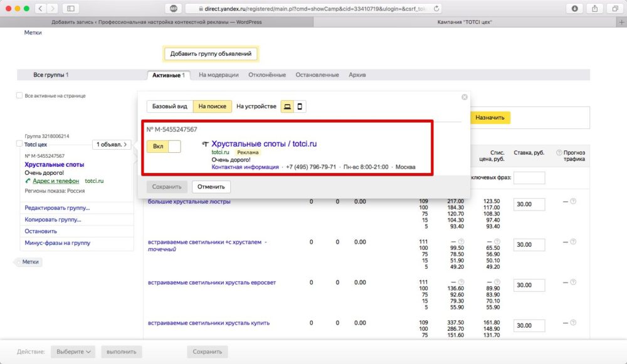Click выполнить button in bottom bar

pyautogui.click(x=122, y=351)
